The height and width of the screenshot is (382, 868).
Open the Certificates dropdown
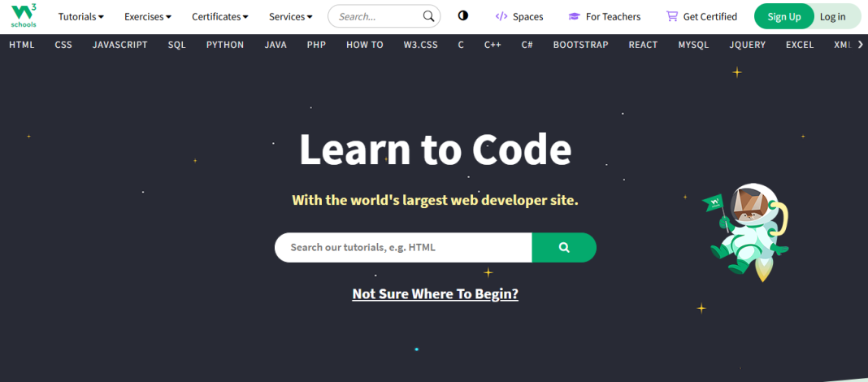tap(220, 16)
